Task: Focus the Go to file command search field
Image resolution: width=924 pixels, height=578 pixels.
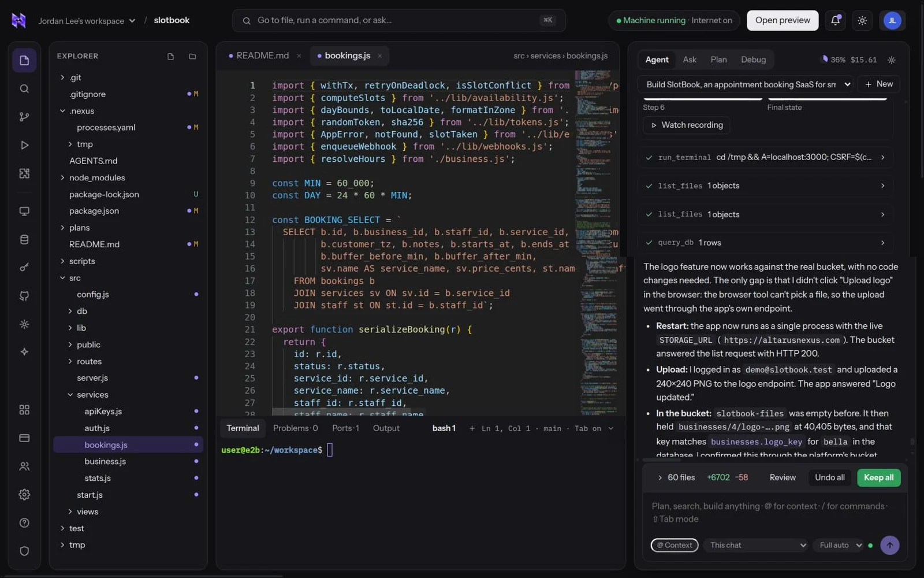Action: (398, 20)
